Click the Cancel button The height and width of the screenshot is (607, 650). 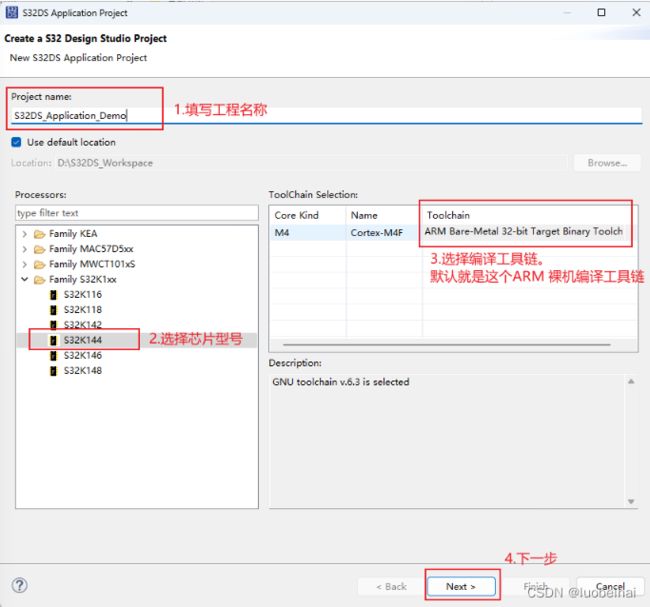pyautogui.click(x=610, y=586)
